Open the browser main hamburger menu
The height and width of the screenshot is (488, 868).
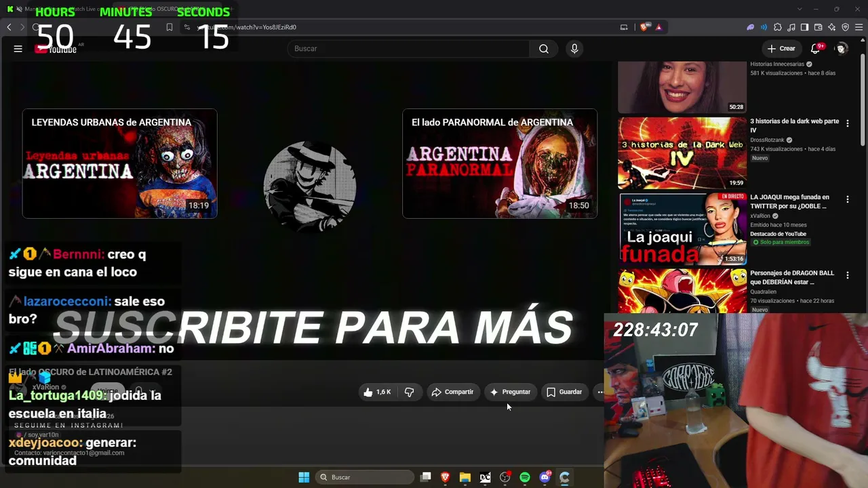(x=859, y=27)
